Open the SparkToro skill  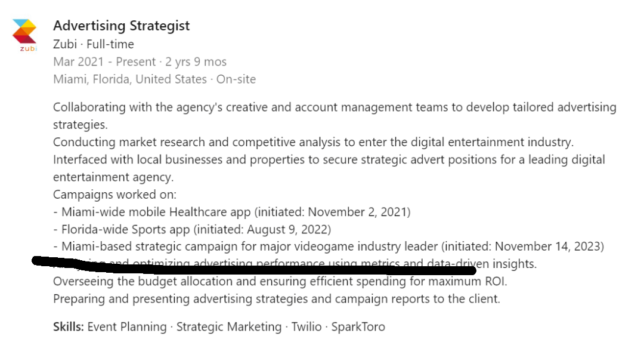pyautogui.click(x=358, y=326)
